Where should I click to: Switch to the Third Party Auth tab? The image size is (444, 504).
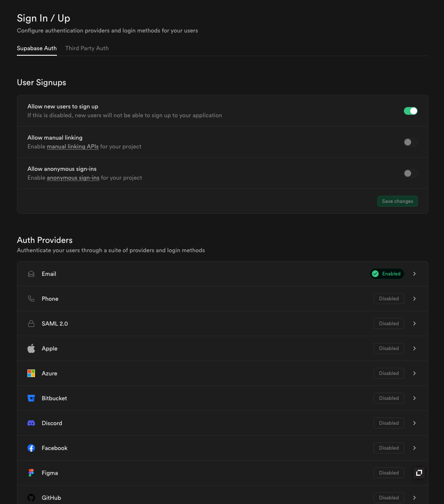[x=87, y=48]
